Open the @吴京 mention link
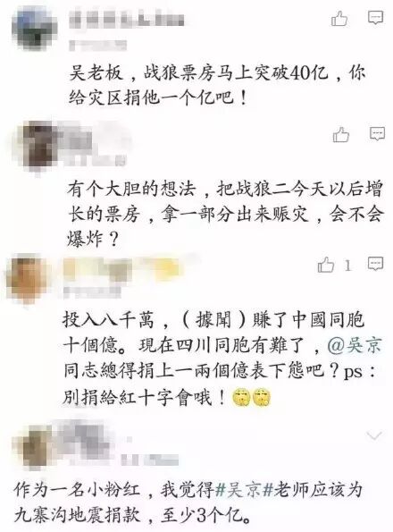 click(x=355, y=346)
